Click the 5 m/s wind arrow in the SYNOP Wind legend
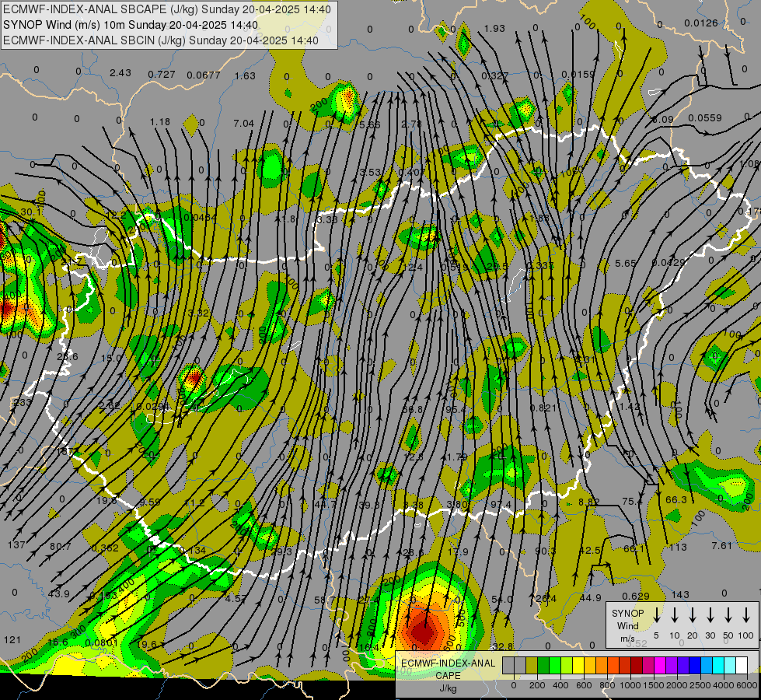Viewport: 761px width, 700px height. tap(657, 614)
